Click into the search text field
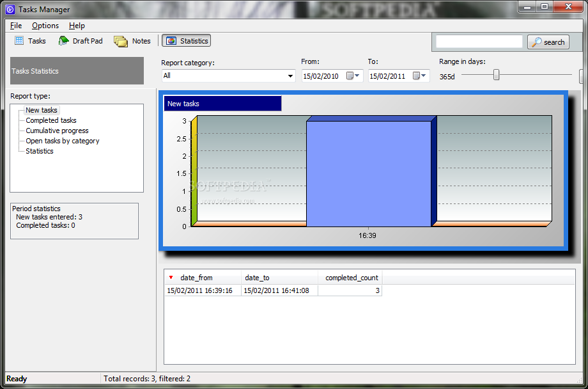The height and width of the screenshot is (389, 588). pos(479,42)
